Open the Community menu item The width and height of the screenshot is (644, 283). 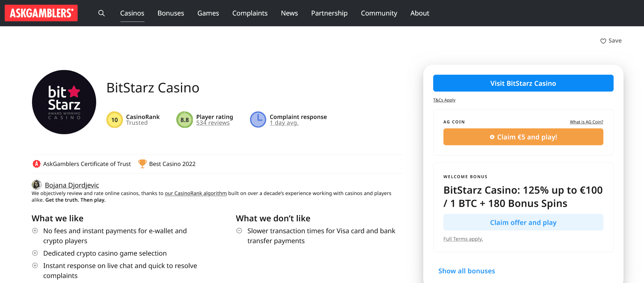coord(379,13)
